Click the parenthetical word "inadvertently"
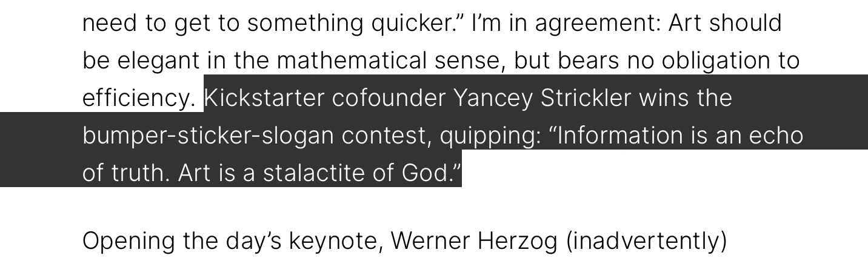This screenshot has height=264, width=868. pyautogui.click(x=646, y=241)
